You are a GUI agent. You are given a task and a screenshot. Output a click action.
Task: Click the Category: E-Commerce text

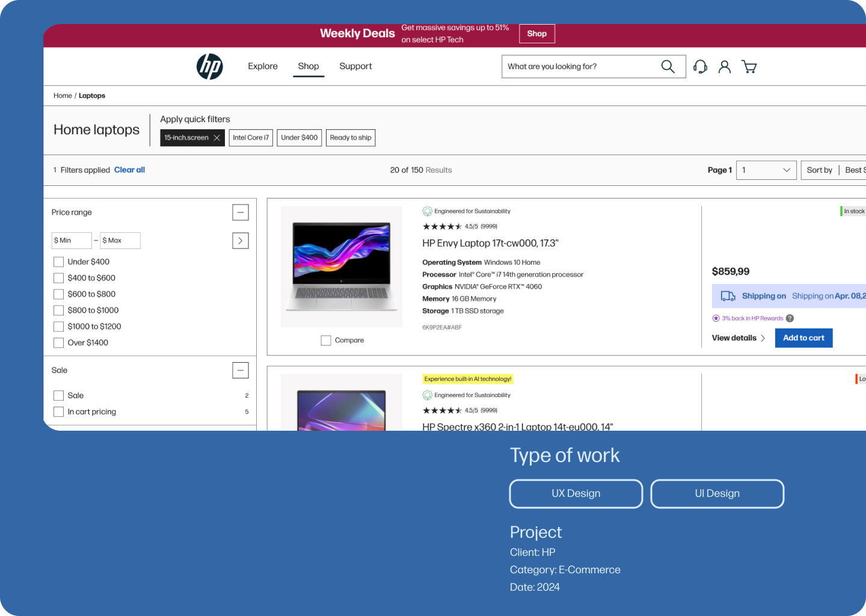point(565,570)
